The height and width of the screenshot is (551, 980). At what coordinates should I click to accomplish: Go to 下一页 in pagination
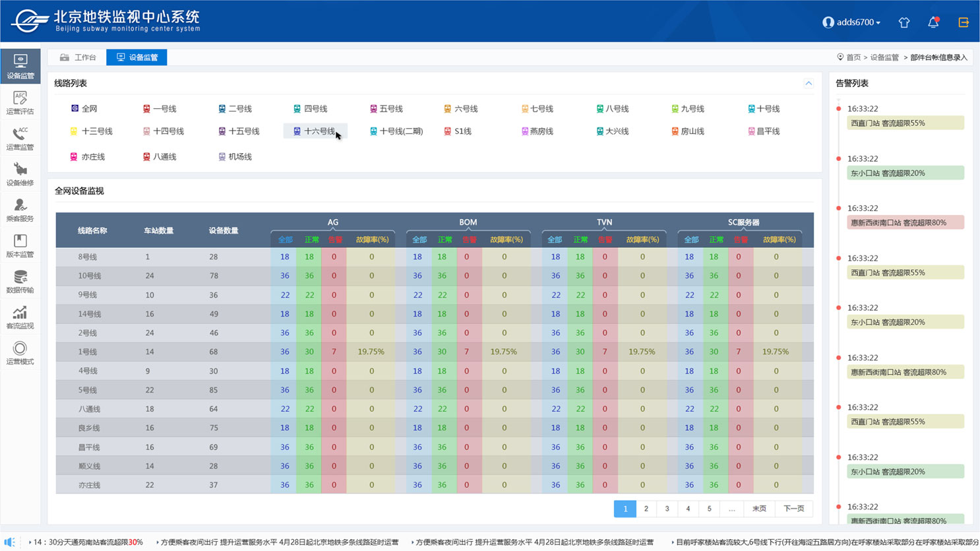793,509
